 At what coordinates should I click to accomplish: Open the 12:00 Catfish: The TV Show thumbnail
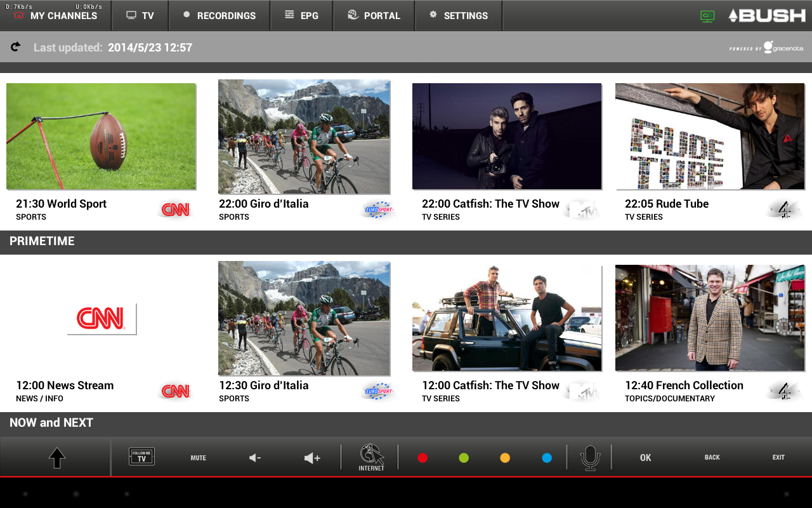click(x=507, y=318)
